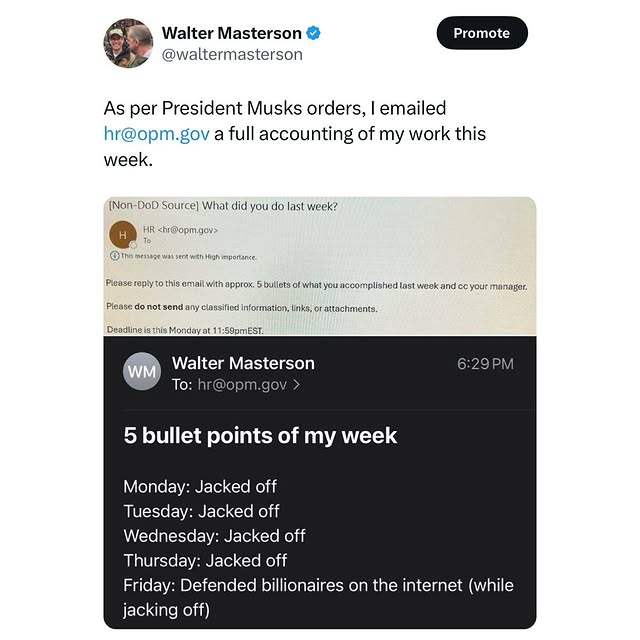Click the HR <hr@opm.gov> sender name
The image size is (640, 640).
(181, 229)
